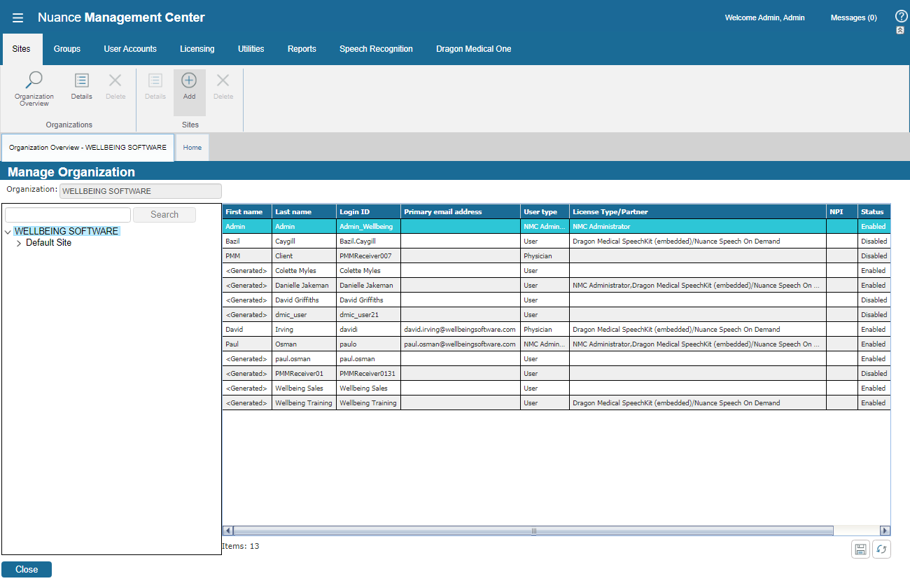
Task: Open organization Details in Organizations group
Action: pos(81,87)
